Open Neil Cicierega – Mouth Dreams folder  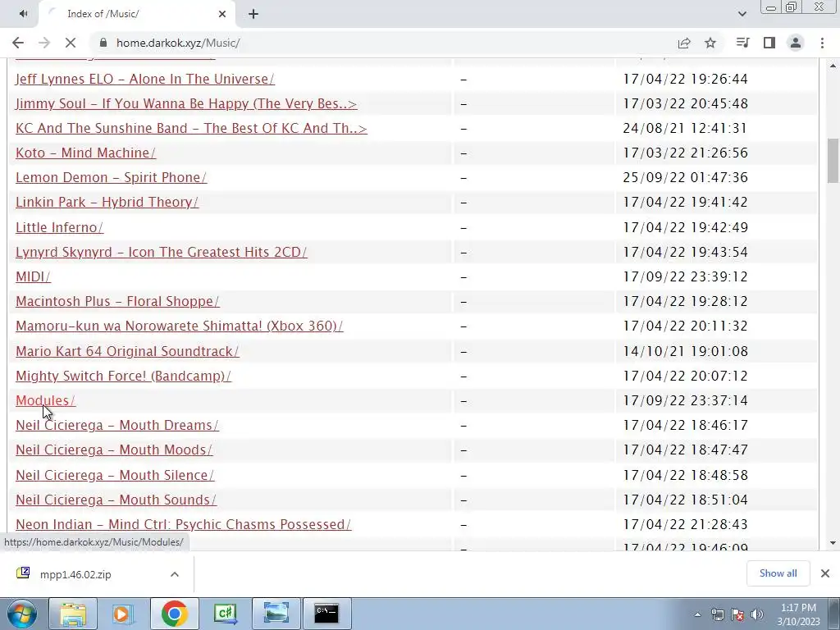pyautogui.click(x=117, y=425)
